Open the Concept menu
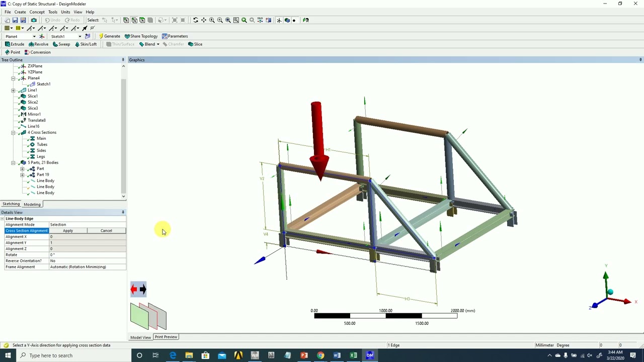Screen dimensions: 644x362 point(37,12)
